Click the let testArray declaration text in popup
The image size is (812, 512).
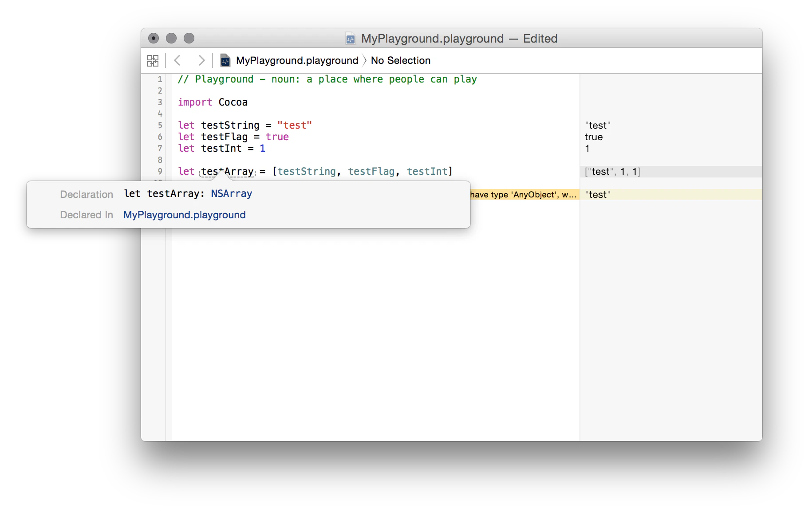pyautogui.click(x=188, y=193)
